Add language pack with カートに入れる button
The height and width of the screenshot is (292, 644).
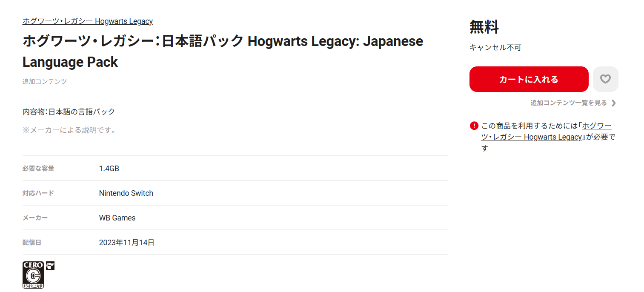point(529,79)
